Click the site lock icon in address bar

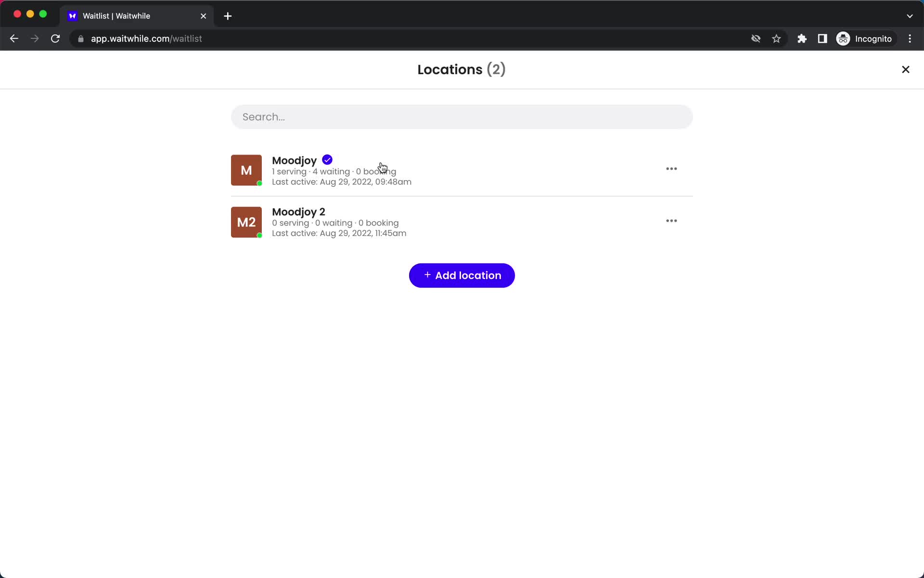point(81,39)
